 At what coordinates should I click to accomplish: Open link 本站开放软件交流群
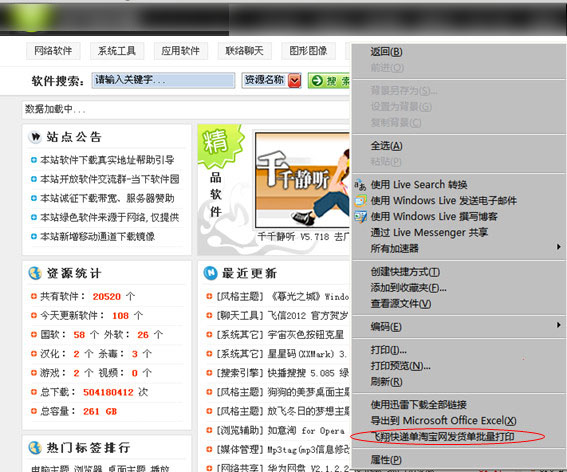point(110,179)
